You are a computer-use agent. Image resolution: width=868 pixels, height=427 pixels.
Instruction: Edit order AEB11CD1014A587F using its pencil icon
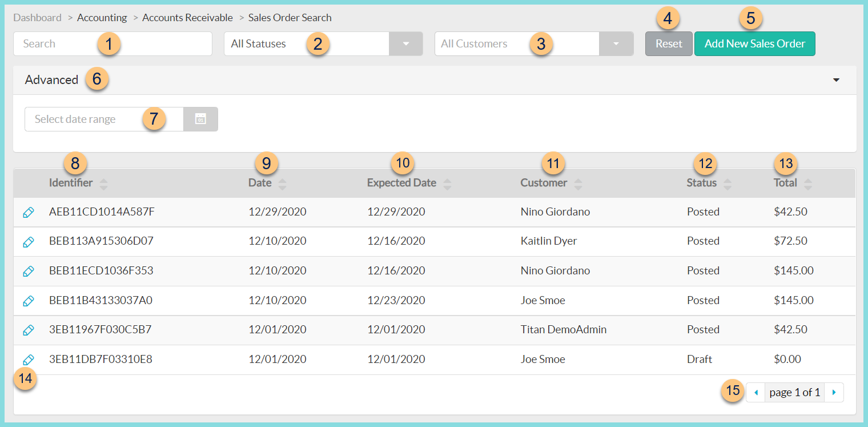(x=29, y=211)
